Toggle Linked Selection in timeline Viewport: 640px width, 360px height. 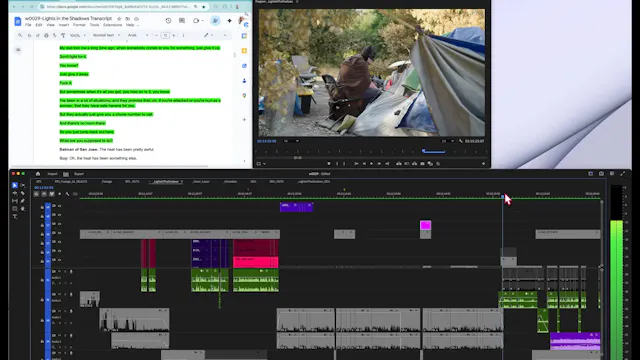point(51,194)
